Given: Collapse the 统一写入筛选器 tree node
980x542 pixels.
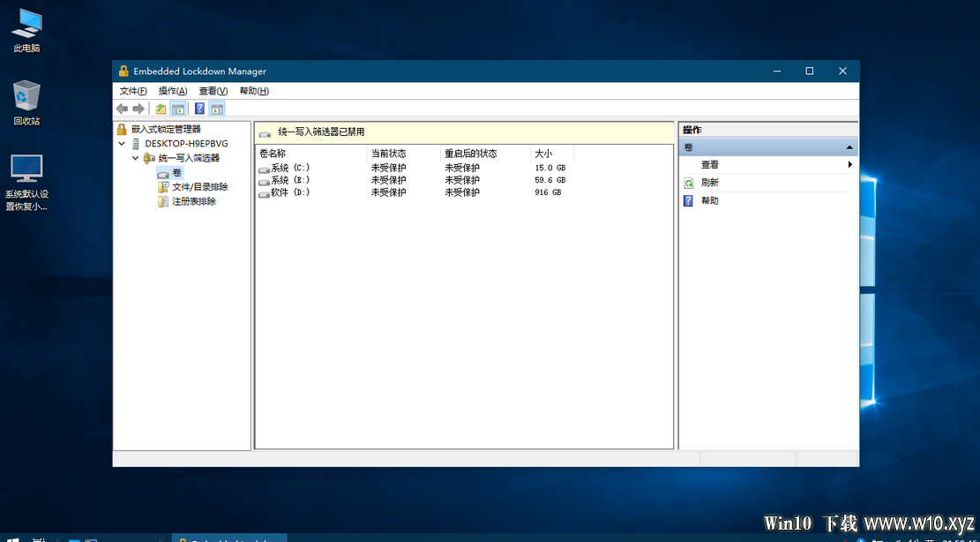Looking at the screenshot, I should click(x=135, y=158).
